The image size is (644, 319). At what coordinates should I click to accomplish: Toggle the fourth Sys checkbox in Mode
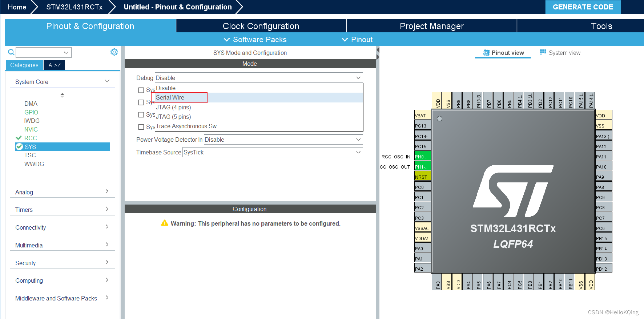click(141, 127)
